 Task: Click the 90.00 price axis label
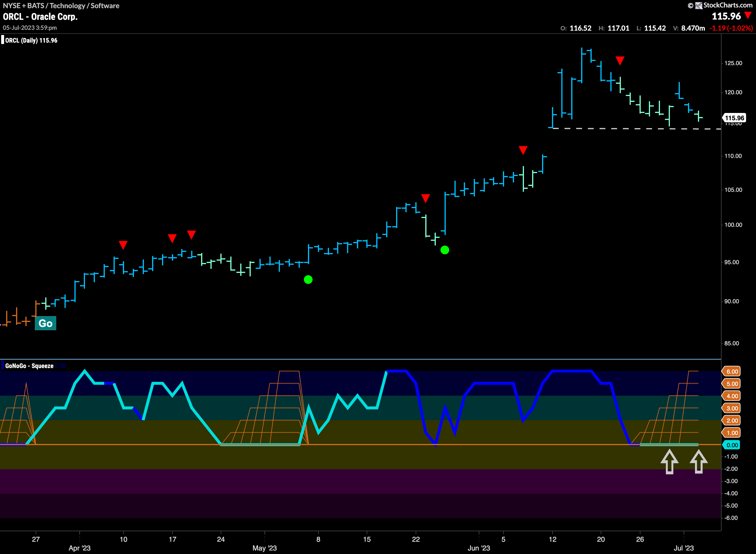click(x=731, y=301)
